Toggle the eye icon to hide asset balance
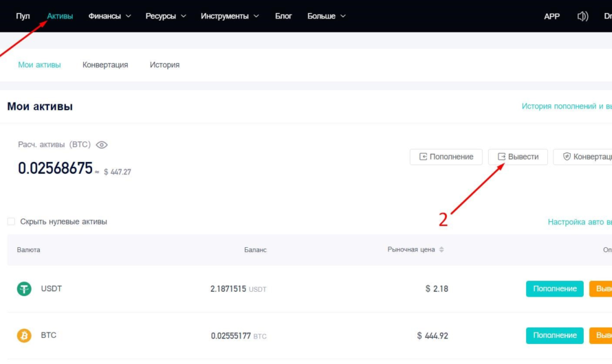 [102, 145]
